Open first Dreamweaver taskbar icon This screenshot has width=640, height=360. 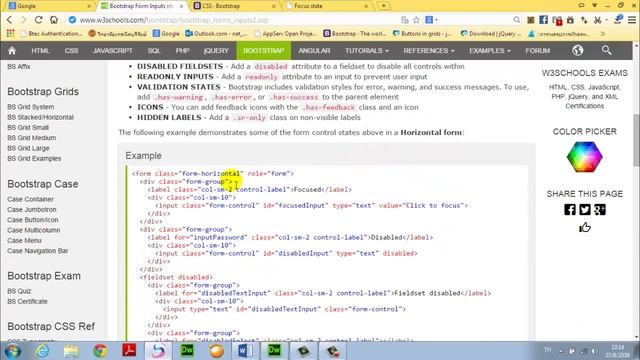(187, 351)
